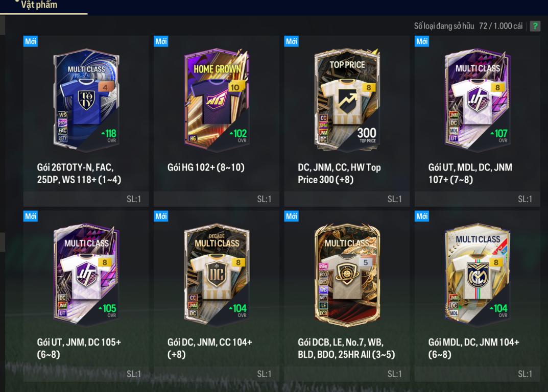Click the Mới badge on Home Grown pack
Viewport: 548px width, 392px height.
tap(161, 41)
